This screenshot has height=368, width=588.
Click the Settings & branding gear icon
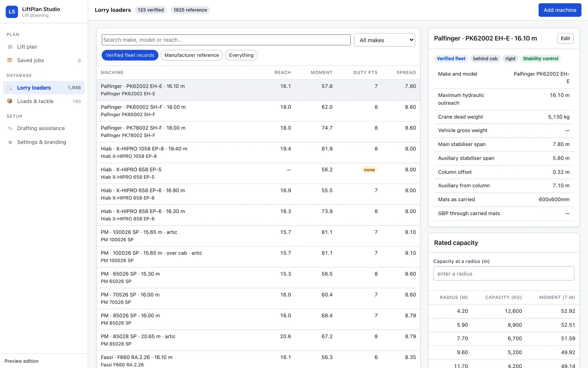pos(10,142)
